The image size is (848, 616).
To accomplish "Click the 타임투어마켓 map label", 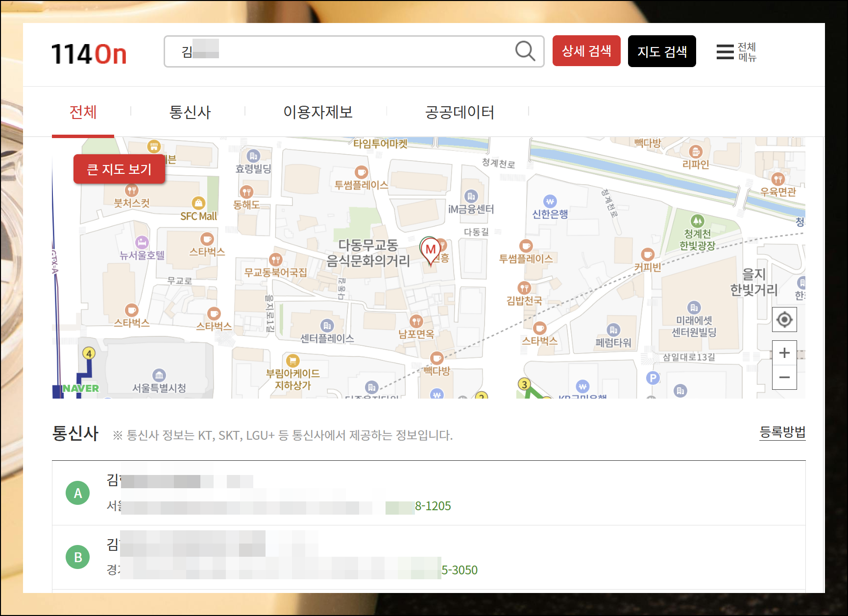I will (x=381, y=143).
